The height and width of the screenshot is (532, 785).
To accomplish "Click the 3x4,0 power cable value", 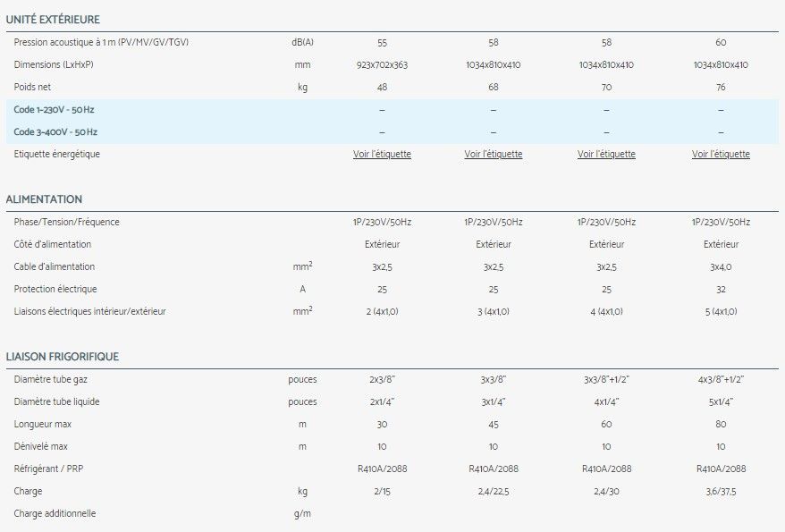I will (x=721, y=266).
